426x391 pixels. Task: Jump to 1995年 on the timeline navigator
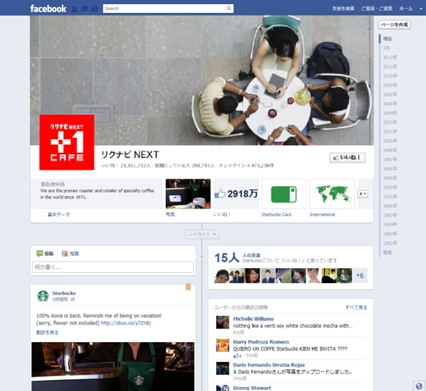click(390, 178)
